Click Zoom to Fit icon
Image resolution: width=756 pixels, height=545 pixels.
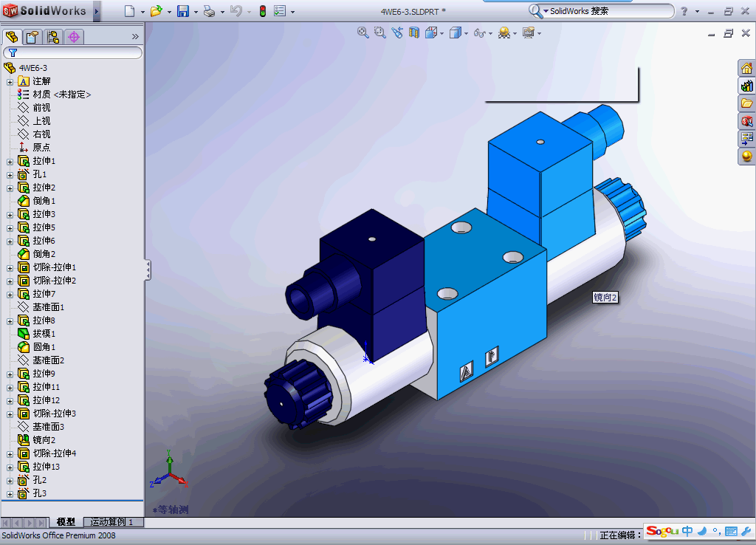363,32
